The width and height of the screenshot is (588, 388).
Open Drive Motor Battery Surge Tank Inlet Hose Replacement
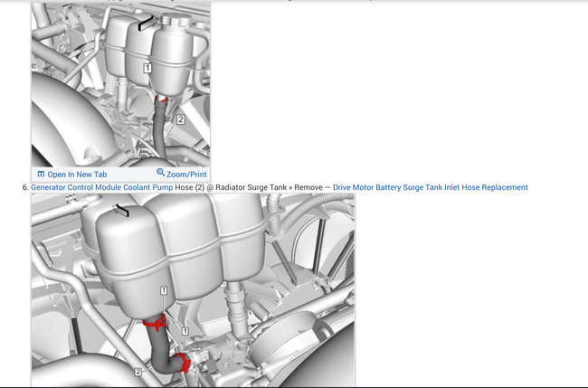click(430, 187)
